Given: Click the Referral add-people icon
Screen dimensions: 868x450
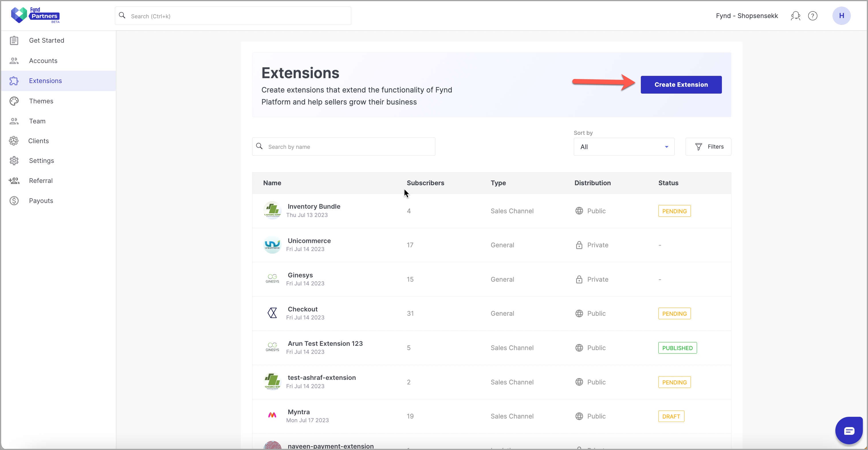Looking at the screenshot, I should tap(14, 181).
